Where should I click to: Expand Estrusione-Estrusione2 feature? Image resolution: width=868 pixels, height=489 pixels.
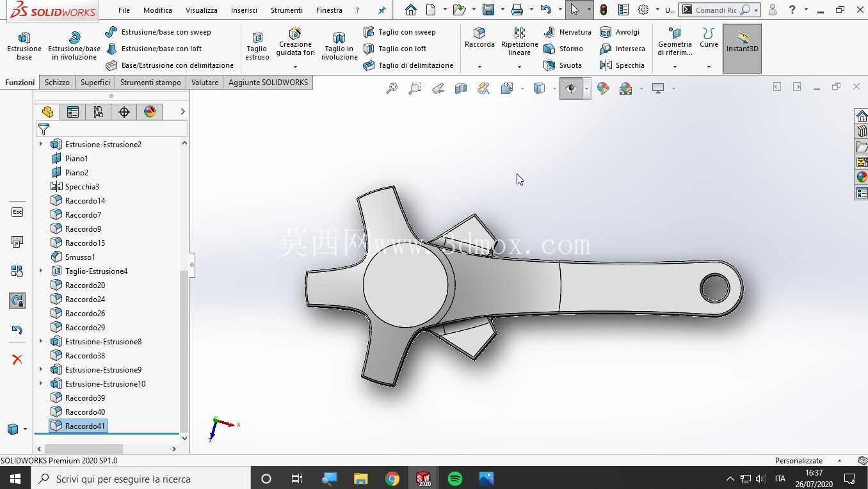tap(41, 144)
